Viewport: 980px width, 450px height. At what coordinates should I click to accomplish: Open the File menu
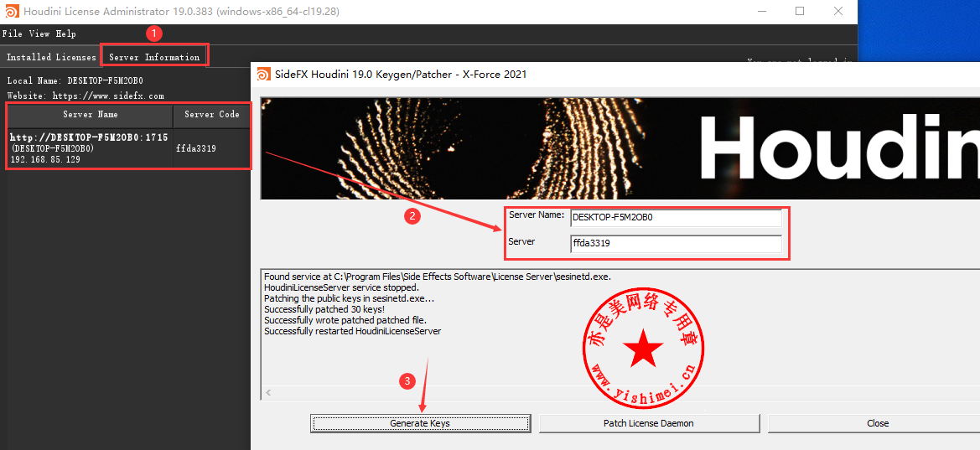click(13, 34)
